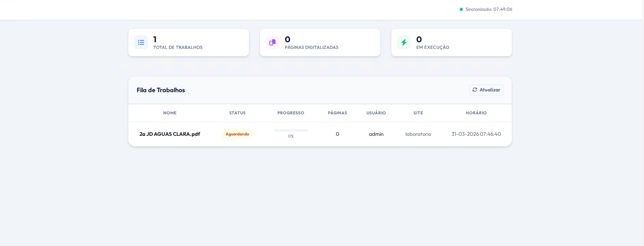Open the 2a JD AGUAS CLARA.pdf job

pyautogui.click(x=170, y=134)
